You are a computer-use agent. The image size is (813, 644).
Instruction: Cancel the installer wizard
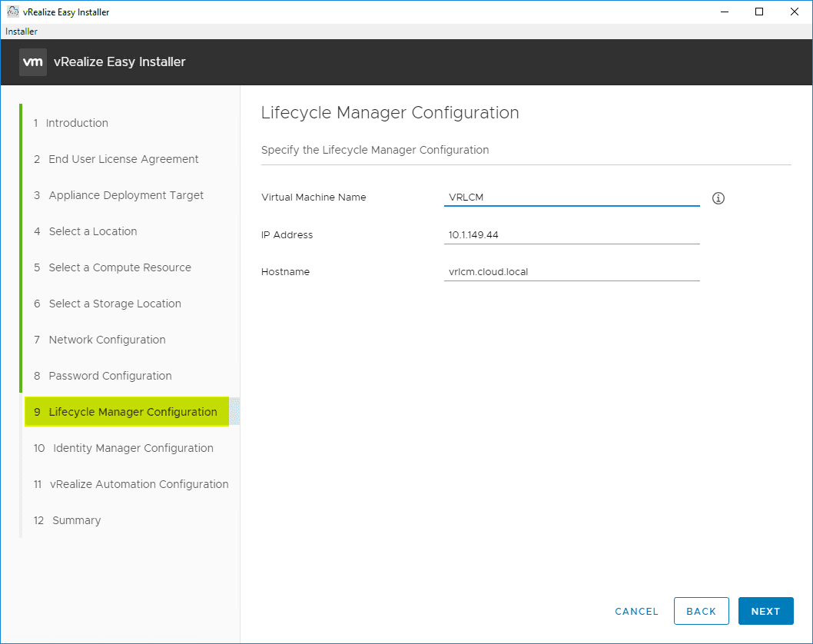click(636, 611)
